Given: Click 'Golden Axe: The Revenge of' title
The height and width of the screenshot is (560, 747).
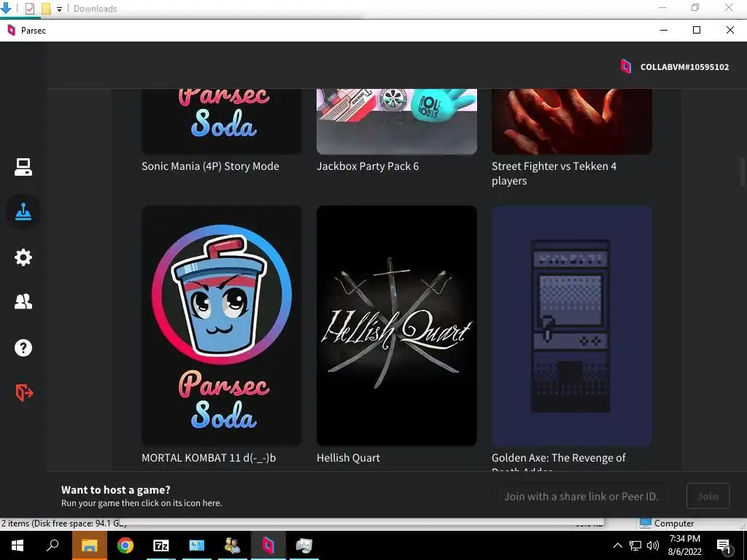Looking at the screenshot, I should tap(558, 458).
